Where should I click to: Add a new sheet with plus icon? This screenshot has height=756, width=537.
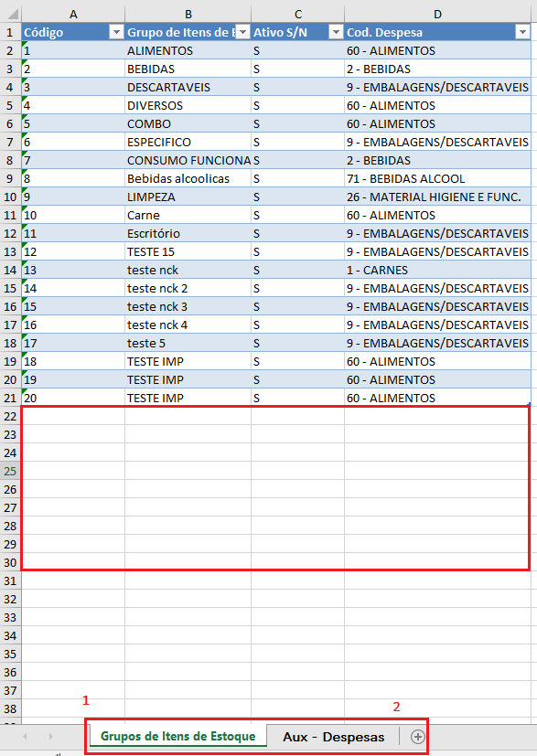coord(417,736)
